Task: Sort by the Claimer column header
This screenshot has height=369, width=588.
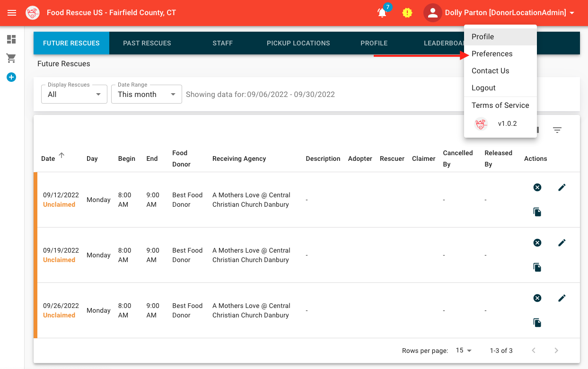Action: [x=424, y=159]
